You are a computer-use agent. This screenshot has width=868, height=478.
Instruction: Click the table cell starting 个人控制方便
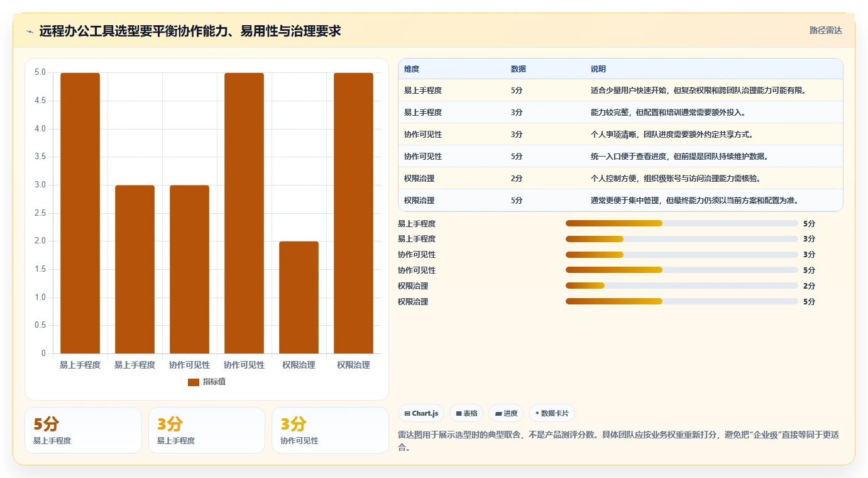tap(713, 179)
